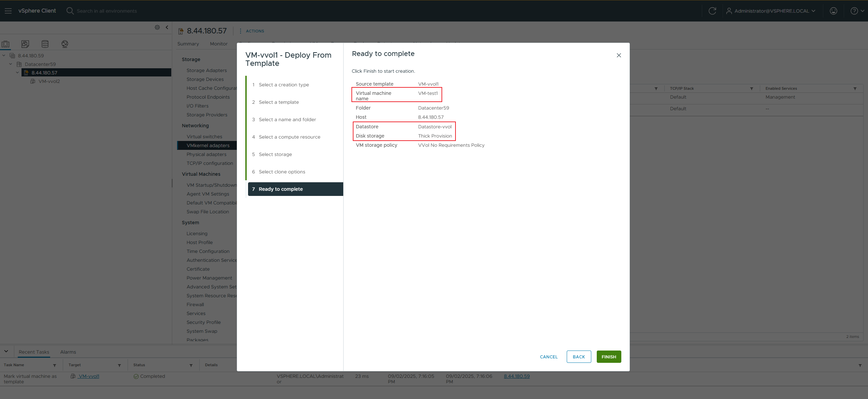Open the VM-vvol1 target link
This screenshot has height=399, width=868.
click(x=89, y=376)
